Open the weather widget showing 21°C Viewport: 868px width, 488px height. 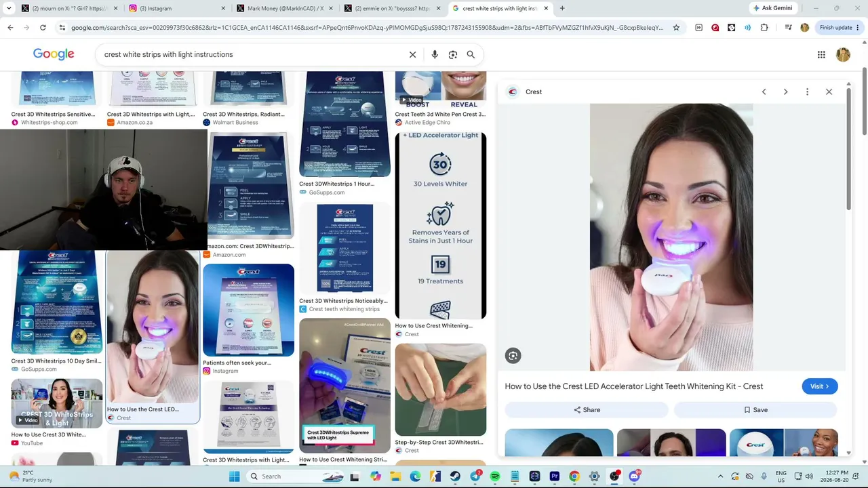(x=31, y=476)
